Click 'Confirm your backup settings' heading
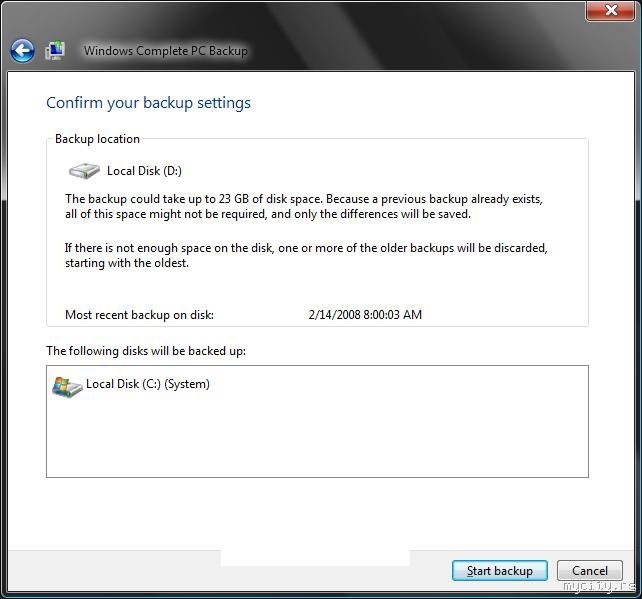This screenshot has width=642, height=599. pos(148,103)
